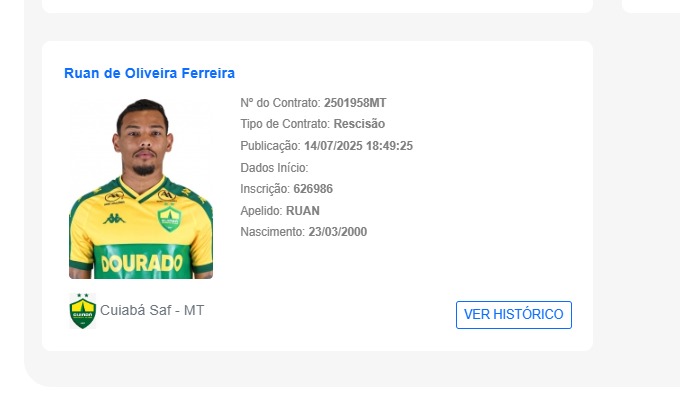680x395 pixels.
Task: Click the contract number 2501958MT
Action: click(x=355, y=103)
